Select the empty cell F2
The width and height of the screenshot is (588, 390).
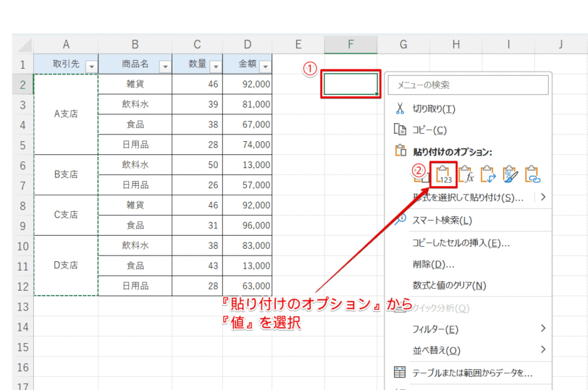[350, 84]
